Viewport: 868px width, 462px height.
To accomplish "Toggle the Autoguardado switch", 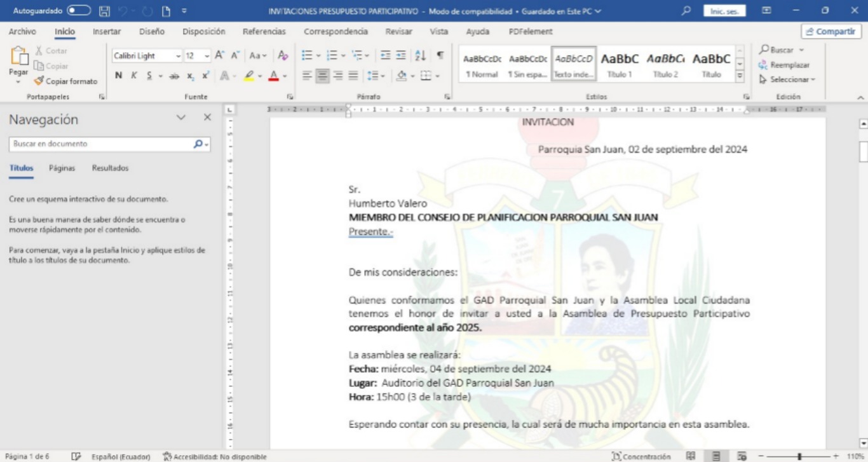I will click(x=79, y=11).
